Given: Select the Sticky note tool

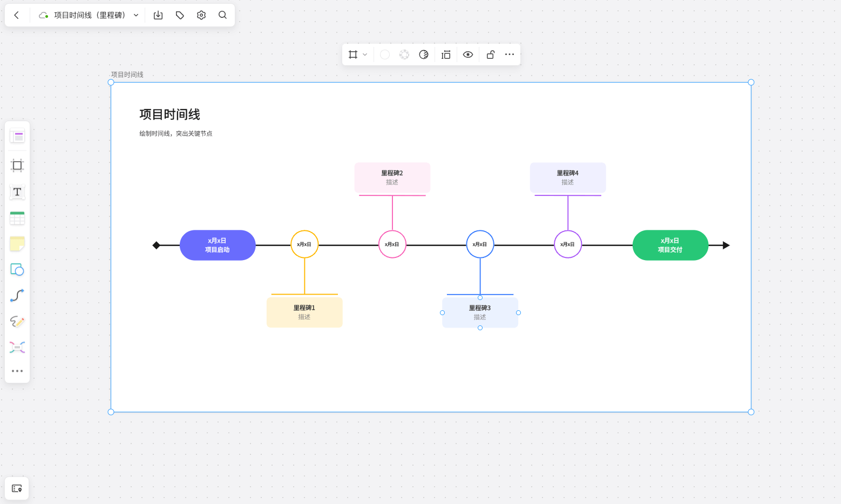Looking at the screenshot, I should click(17, 244).
